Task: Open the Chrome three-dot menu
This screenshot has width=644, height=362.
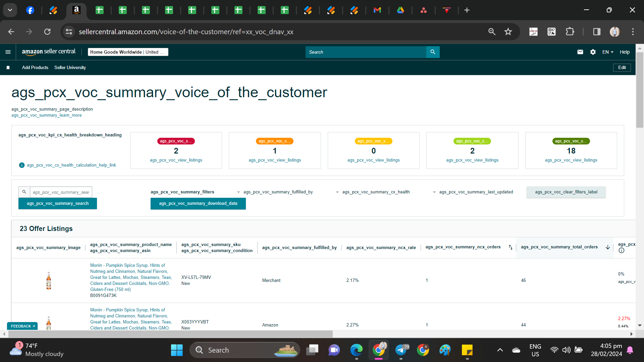Action: [x=633, y=32]
